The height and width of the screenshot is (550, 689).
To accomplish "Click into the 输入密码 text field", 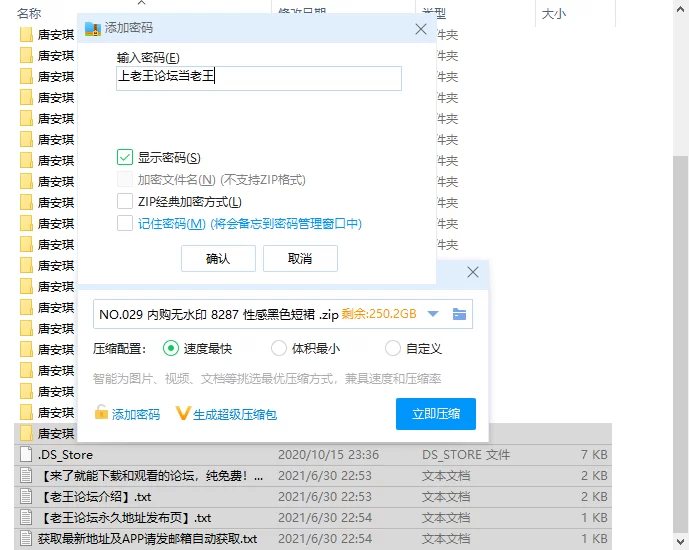I will 258,79.
